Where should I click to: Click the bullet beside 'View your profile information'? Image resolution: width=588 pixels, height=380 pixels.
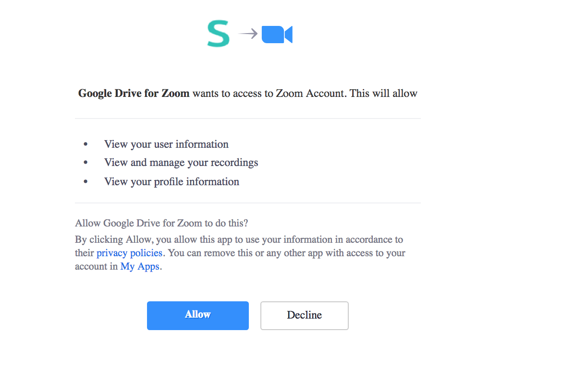[86, 182]
